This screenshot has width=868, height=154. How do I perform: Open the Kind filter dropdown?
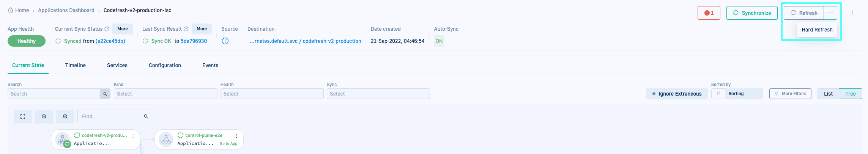click(x=165, y=94)
